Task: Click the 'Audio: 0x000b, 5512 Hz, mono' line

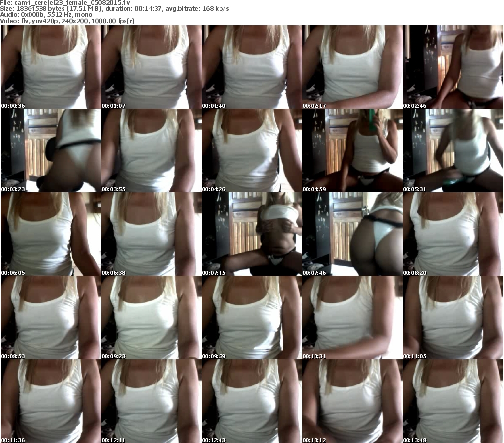Action: [46, 15]
